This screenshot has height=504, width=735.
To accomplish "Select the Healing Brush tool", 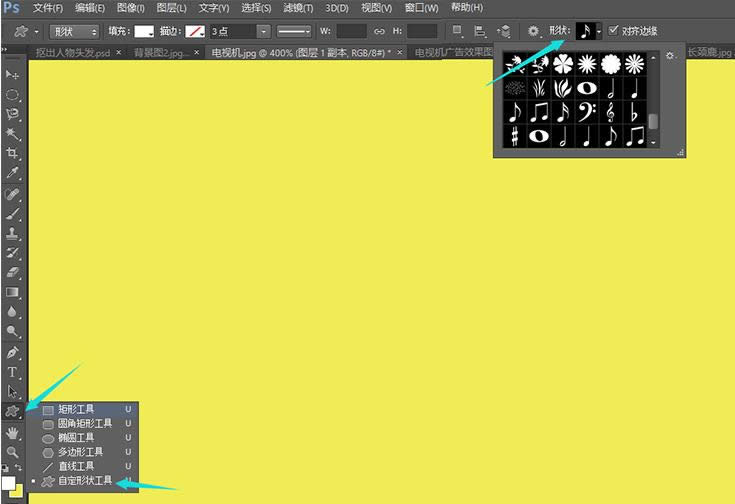I will click(x=12, y=194).
